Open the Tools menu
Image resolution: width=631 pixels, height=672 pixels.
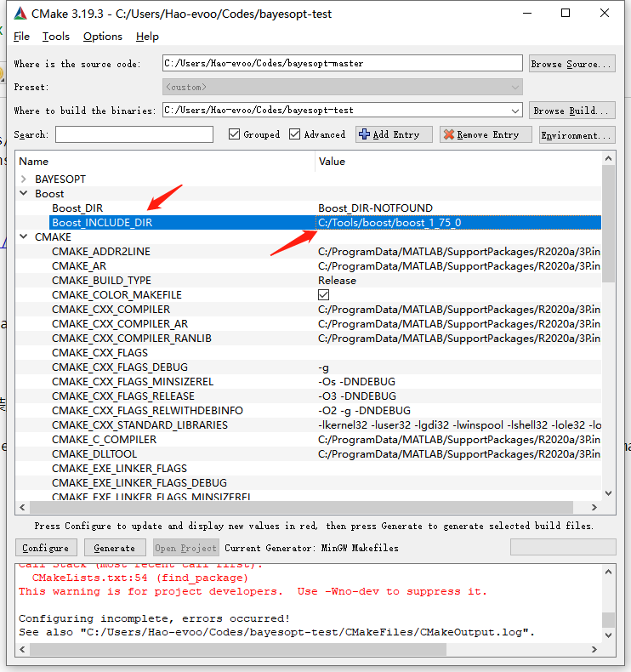(56, 37)
